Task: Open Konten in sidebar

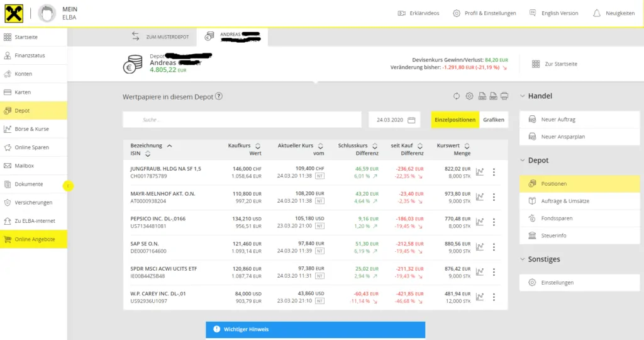Action: [34, 74]
